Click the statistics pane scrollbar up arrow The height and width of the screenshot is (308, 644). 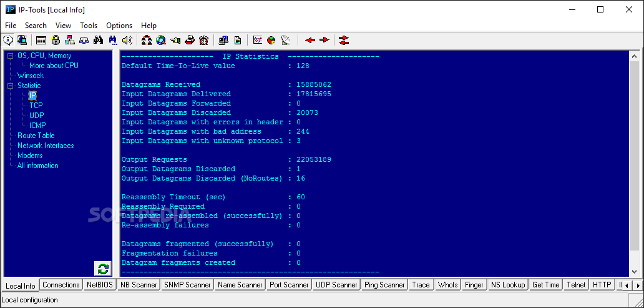[x=635, y=57]
